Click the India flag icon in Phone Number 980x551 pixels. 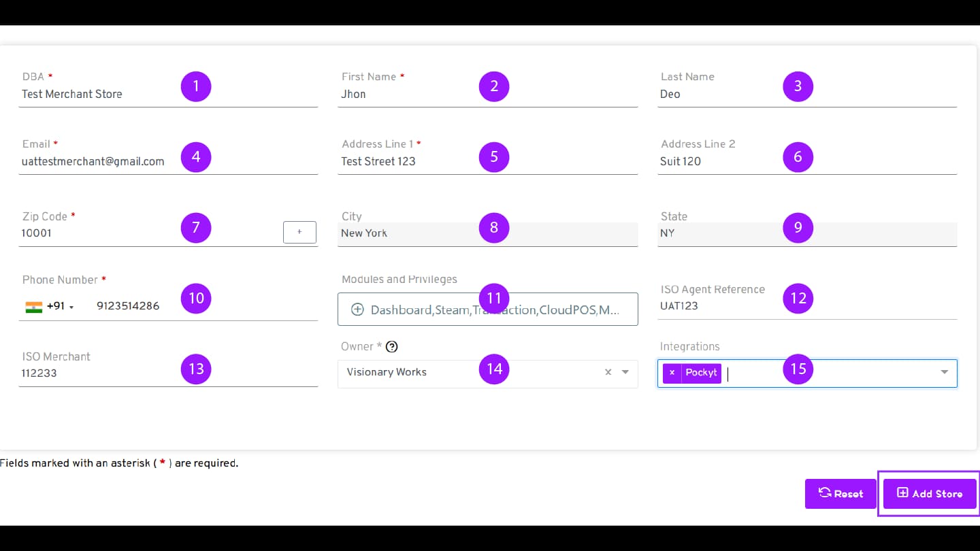33,306
